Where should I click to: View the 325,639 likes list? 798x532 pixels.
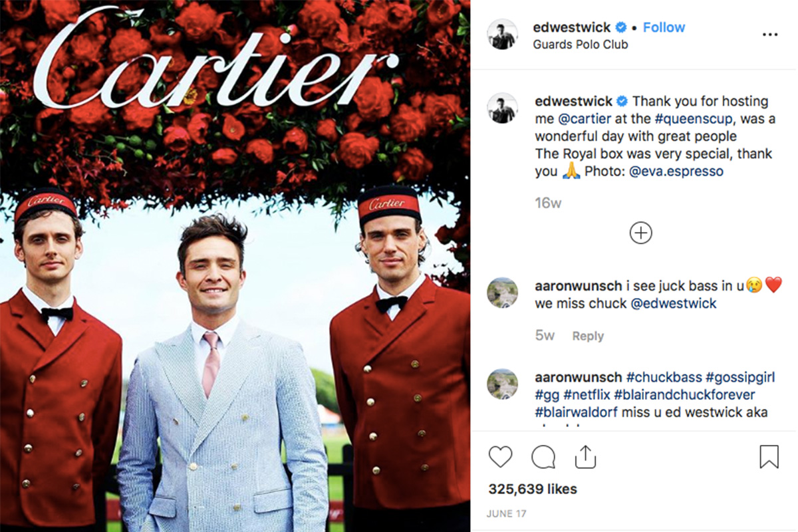533,489
